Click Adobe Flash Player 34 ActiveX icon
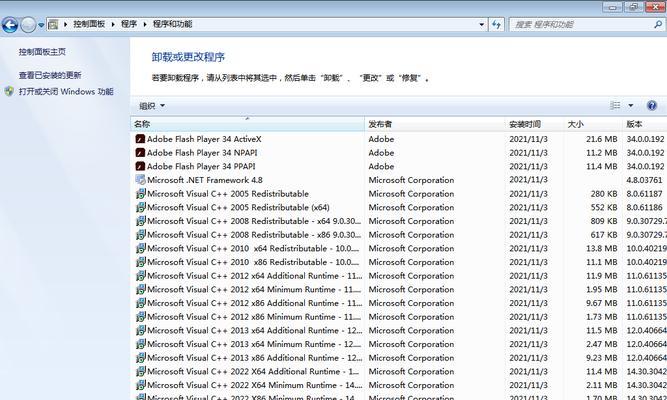667x400 pixels. (x=140, y=139)
